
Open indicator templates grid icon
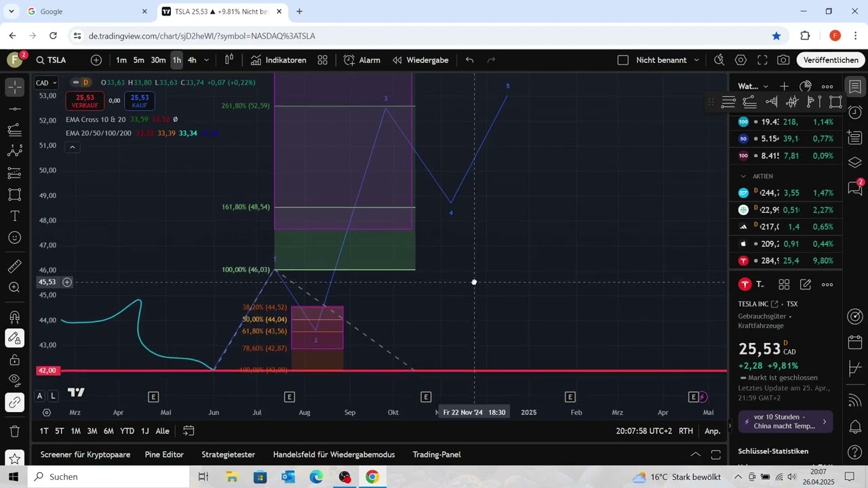(x=323, y=60)
